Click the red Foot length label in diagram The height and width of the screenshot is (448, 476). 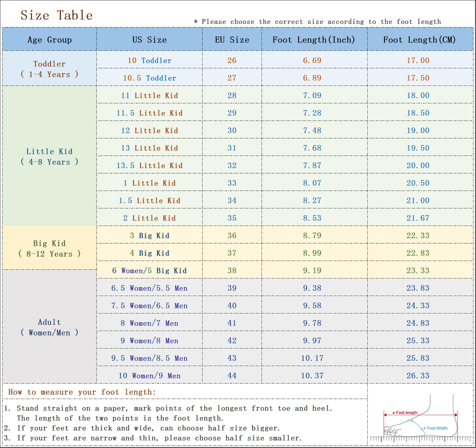[406, 412]
